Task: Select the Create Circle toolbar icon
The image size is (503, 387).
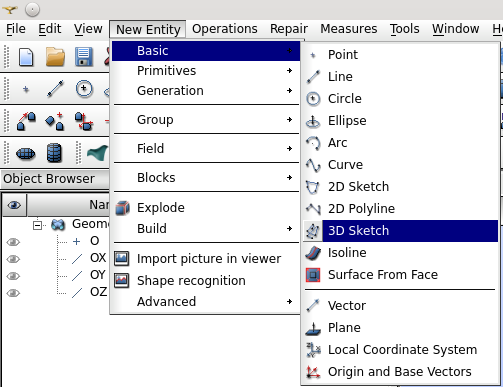Action: [x=84, y=89]
